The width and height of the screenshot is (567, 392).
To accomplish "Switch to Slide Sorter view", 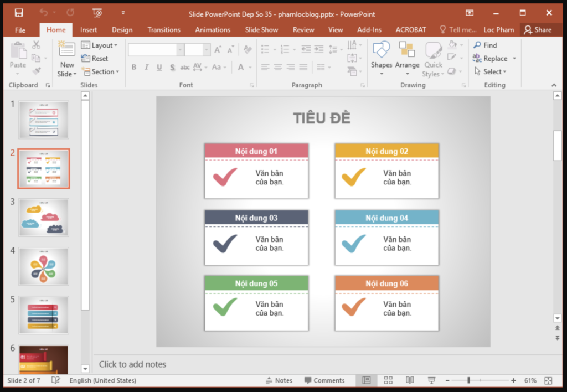I will (388, 380).
